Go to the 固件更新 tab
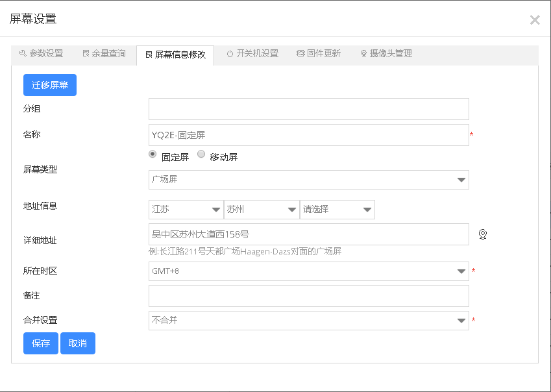Image resolution: width=551 pixels, height=392 pixels. click(x=319, y=53)
